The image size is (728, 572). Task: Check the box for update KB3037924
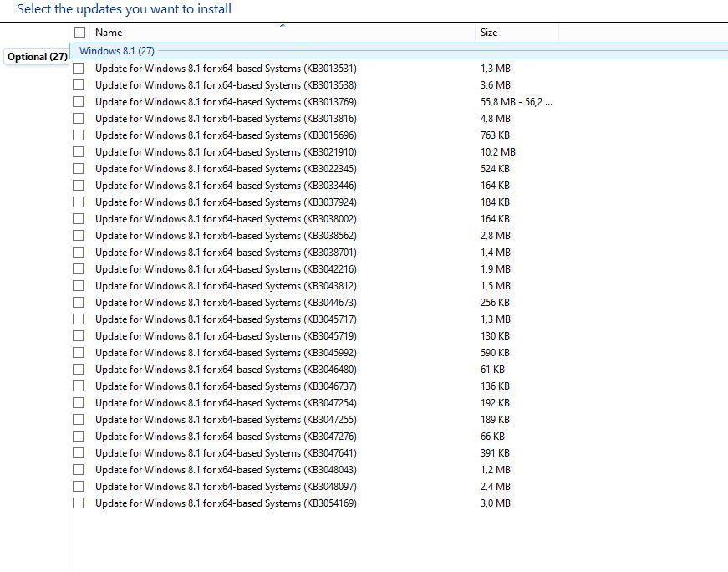79,202
